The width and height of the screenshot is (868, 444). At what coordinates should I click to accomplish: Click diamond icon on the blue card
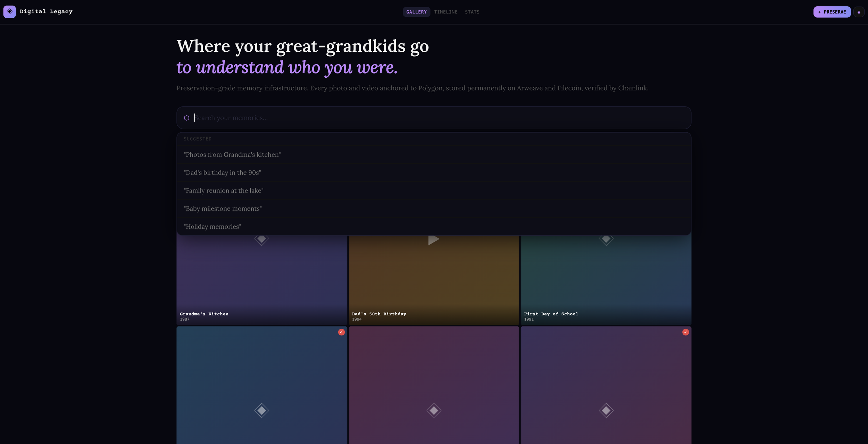[x=261, y=410]
